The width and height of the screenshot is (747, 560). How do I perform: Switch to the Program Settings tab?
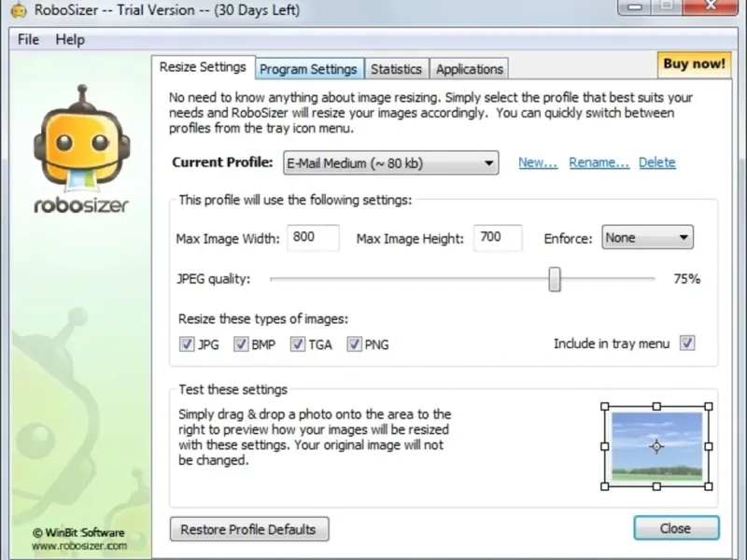(x=309, y=69)
